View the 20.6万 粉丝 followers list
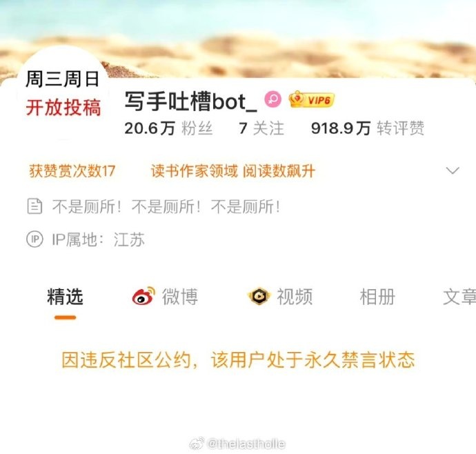 tap(168, 128)
